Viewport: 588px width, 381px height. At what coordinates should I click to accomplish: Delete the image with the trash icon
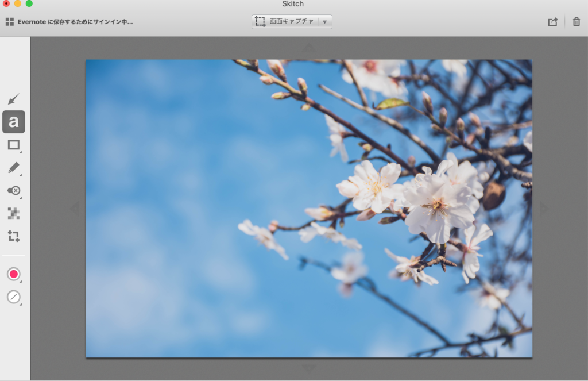click(576, 22)
